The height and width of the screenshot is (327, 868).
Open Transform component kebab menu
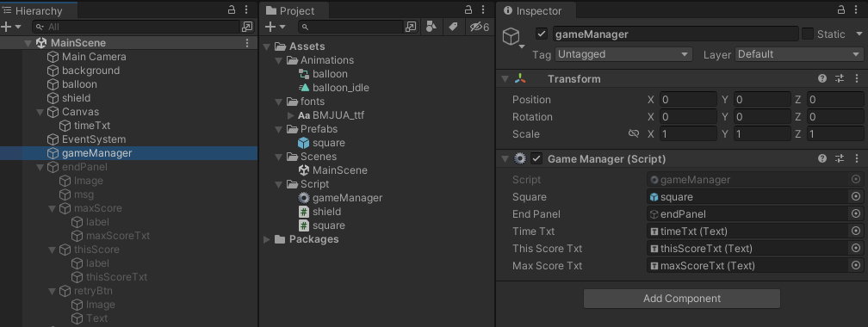tap(856, 78)
